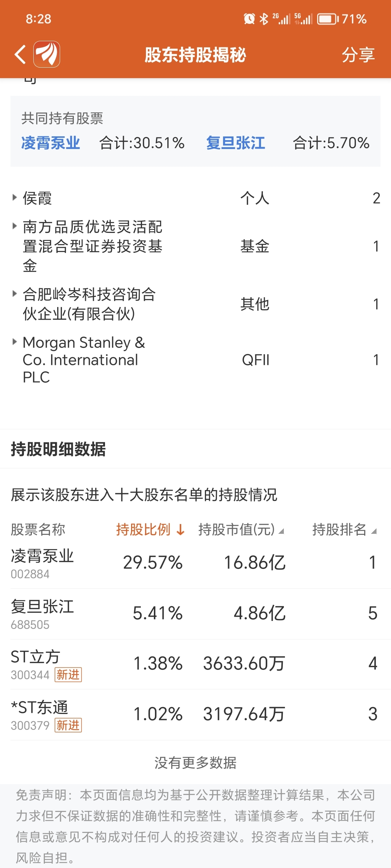Open the blue 复旦张江 stock link
This screenshot has height=868, width=391.
coord(236,143)
